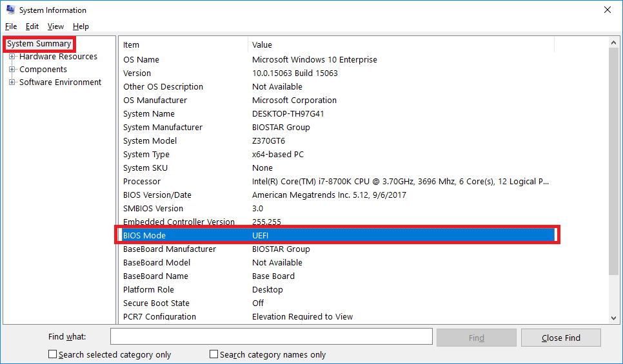The height and width of the screenshot is (364, 623).
Task: Open the View menu
Action: click(55, 26)
